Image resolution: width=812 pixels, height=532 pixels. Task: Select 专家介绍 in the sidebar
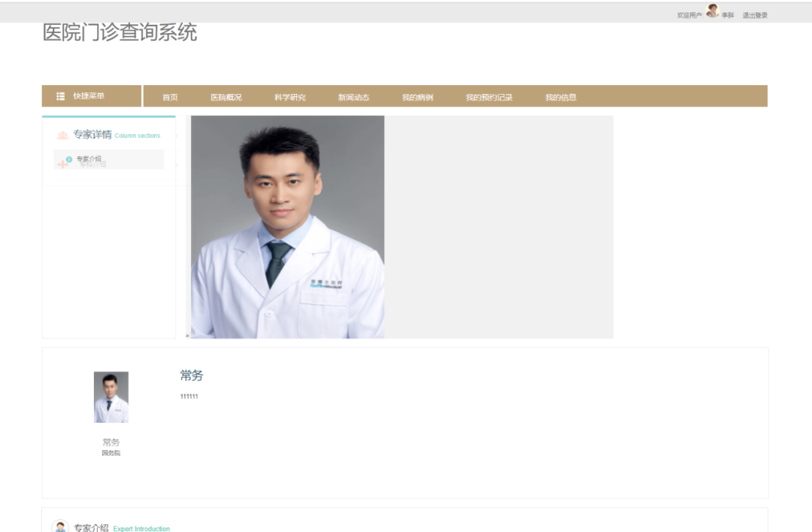[109, 160]
